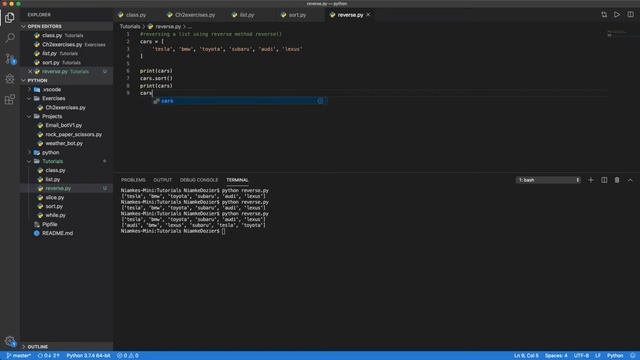
Task: Open the Search view icon
Action: coord(10,38)
